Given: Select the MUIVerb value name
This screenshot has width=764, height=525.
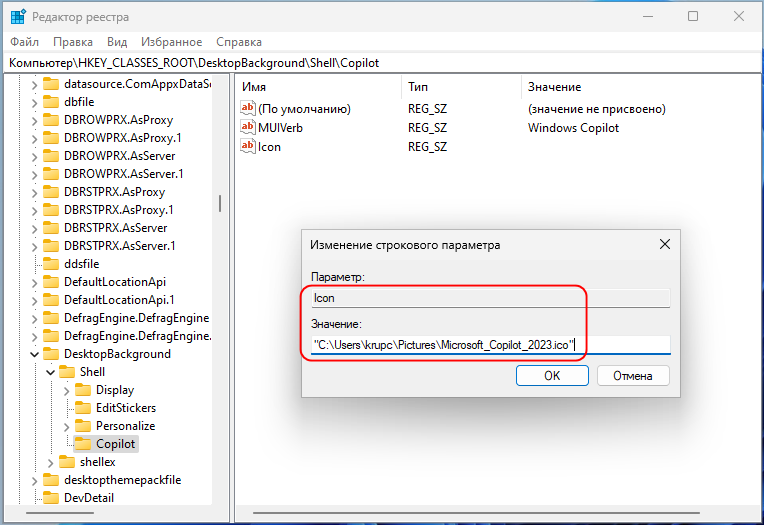Looking at the screenshot, I should 280,128.
